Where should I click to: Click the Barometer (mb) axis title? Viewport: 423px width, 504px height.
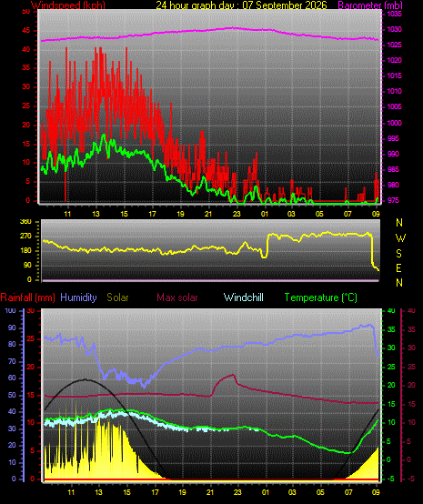(x=370, y=5)
